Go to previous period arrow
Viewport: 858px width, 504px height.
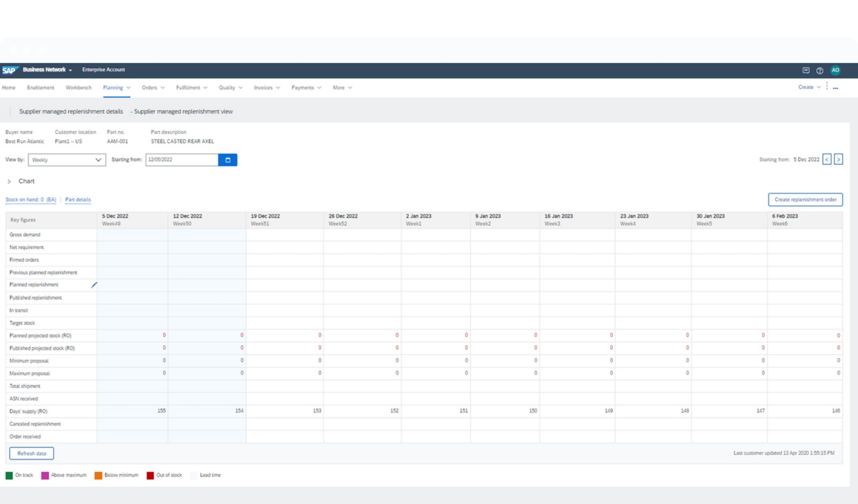(x=827, y=159)
